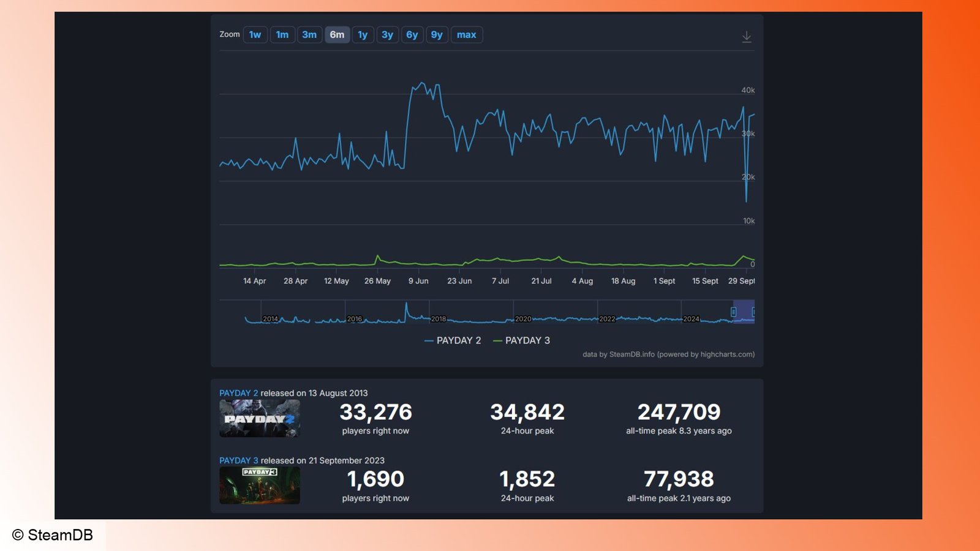Select the 9y zoom range
This screenshot has width=980, height=551.
point(437,35)
